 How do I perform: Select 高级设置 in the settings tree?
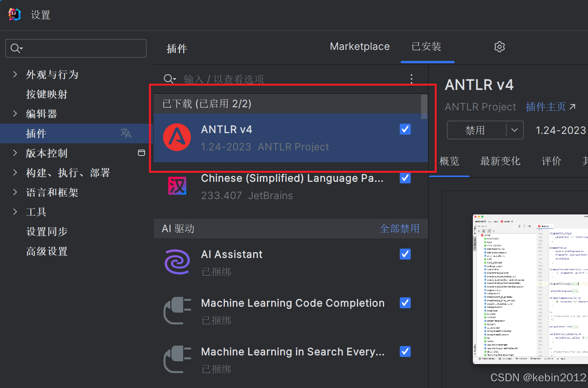click(47, 251)
